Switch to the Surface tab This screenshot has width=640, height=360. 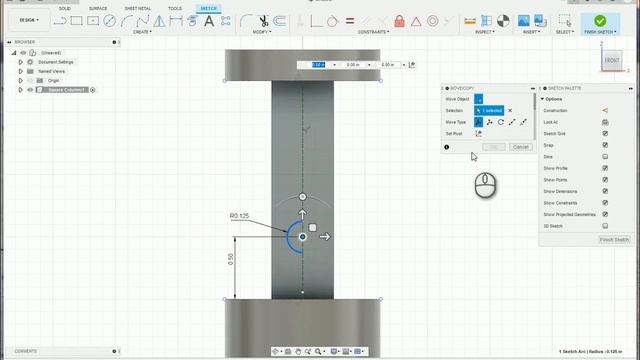click(x=98, y=9)
